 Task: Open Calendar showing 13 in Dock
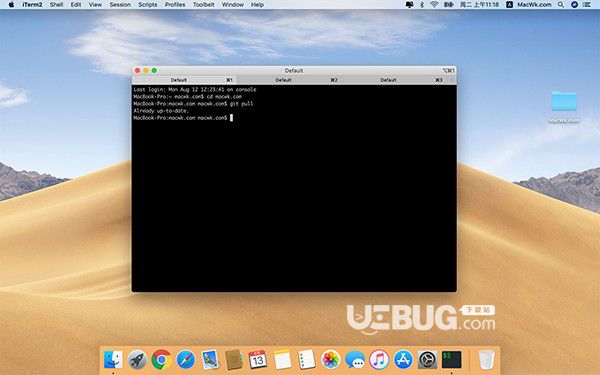pyautogui.click(x=258, y=360)
